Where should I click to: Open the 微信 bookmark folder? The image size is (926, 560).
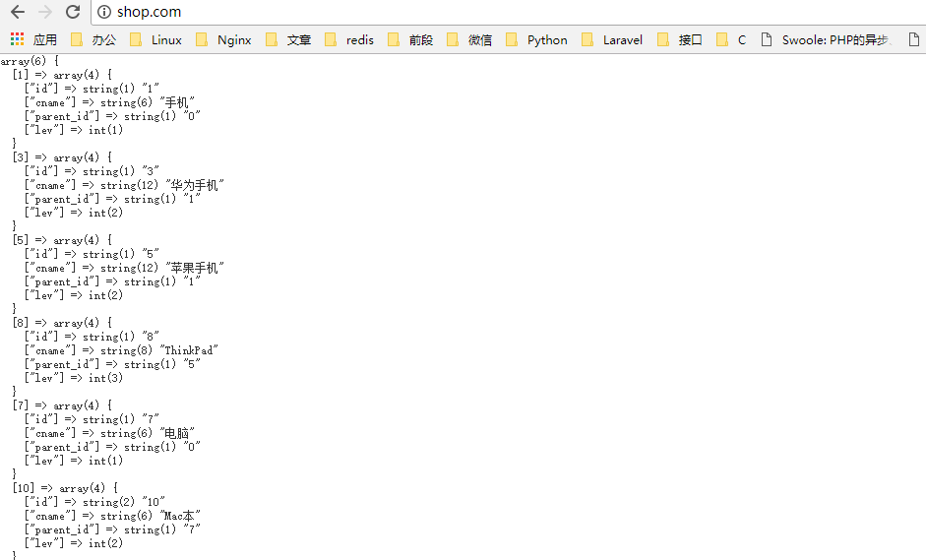point(469,39)
